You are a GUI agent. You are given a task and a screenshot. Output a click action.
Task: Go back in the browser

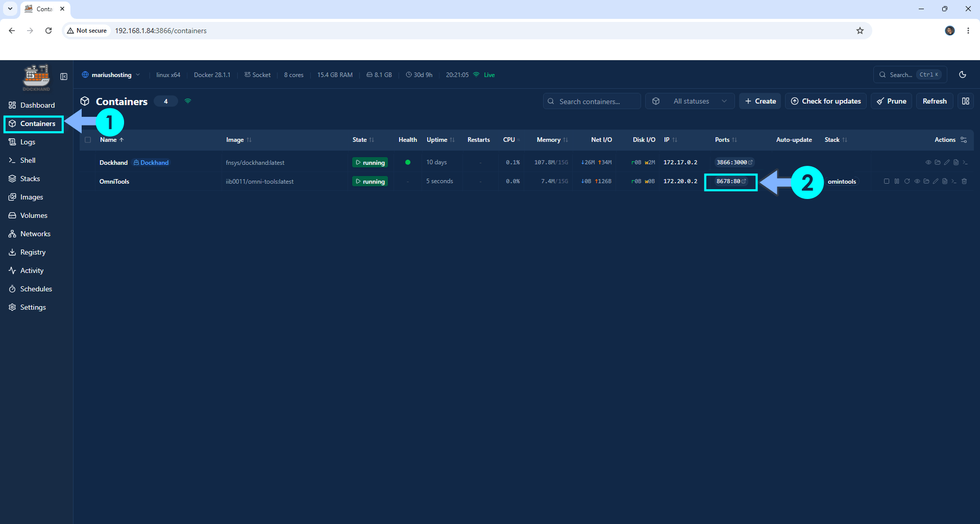12,31
